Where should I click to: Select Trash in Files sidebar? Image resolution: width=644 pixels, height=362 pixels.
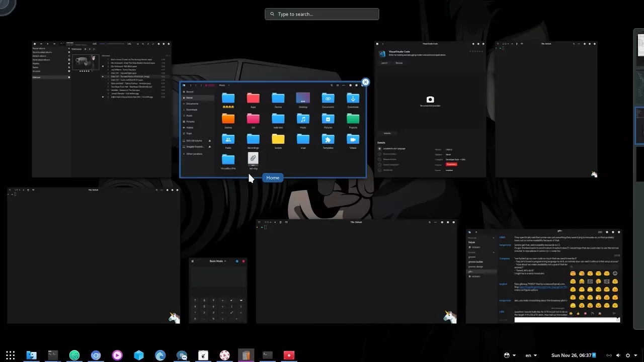(198, 133)
